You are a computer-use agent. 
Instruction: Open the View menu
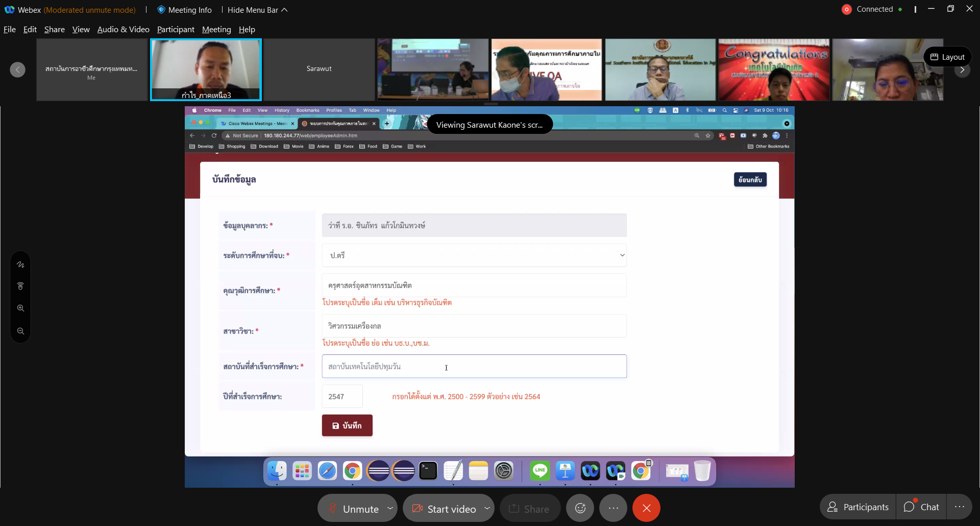81,30
